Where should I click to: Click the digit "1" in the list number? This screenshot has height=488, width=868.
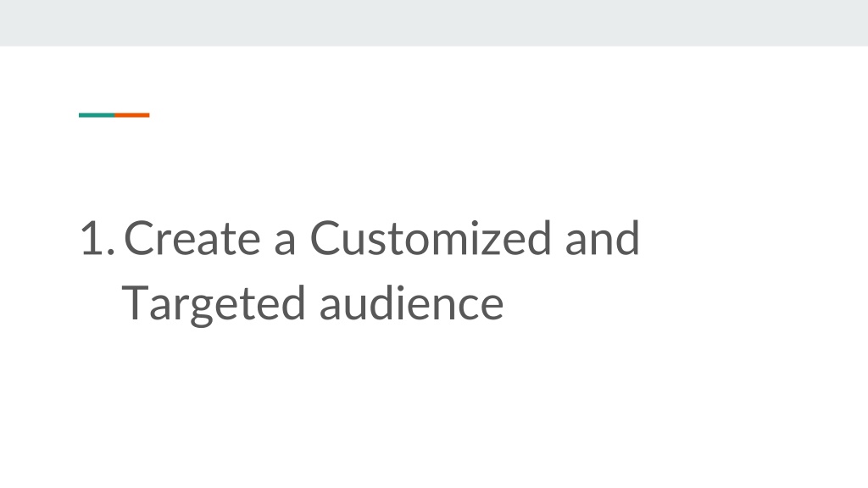click(x=92, y=238)
